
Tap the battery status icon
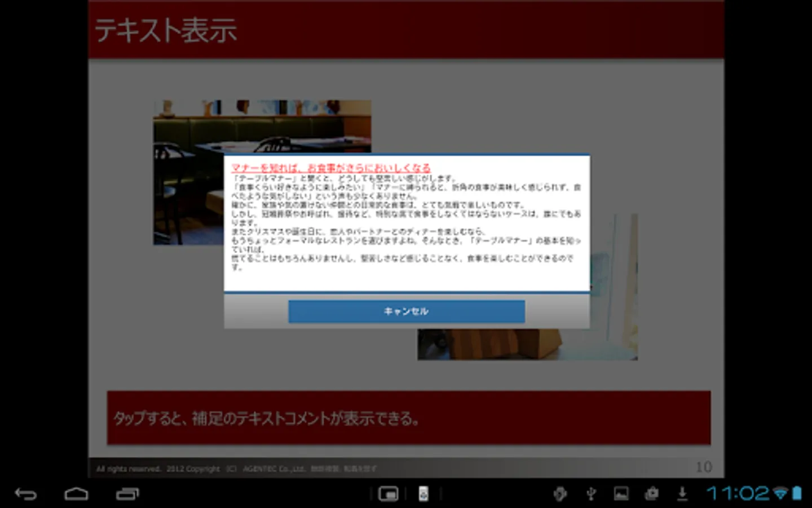(797, 494)
